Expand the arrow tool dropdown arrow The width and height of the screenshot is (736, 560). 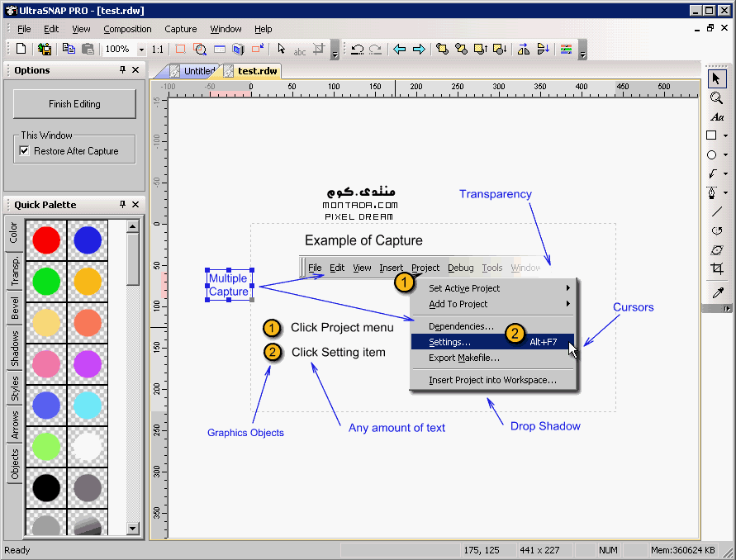click(725, 174)
